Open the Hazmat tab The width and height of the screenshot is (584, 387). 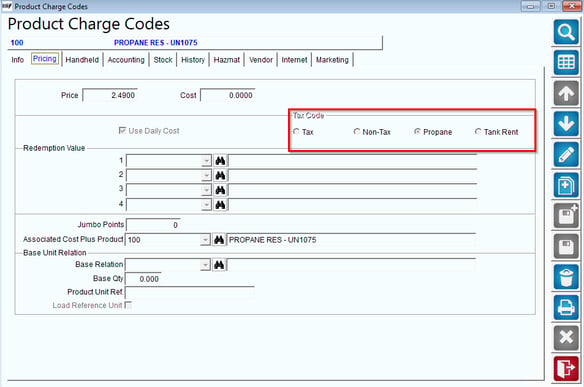coord(227,60)
